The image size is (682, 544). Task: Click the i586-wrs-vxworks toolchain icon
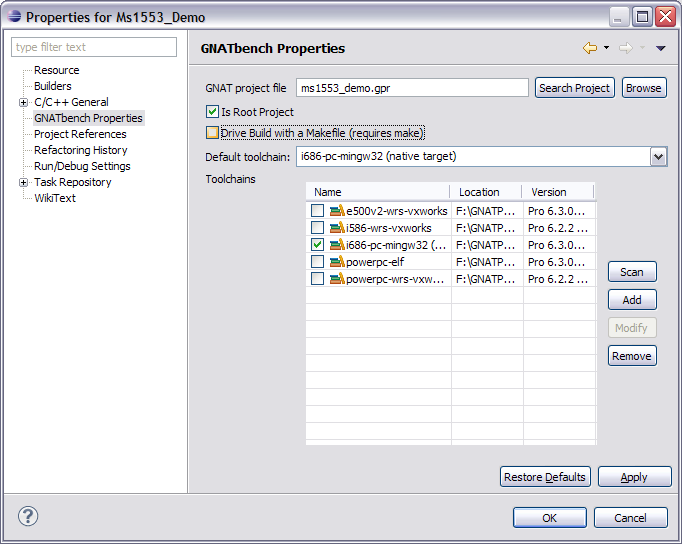pos(337,228)
